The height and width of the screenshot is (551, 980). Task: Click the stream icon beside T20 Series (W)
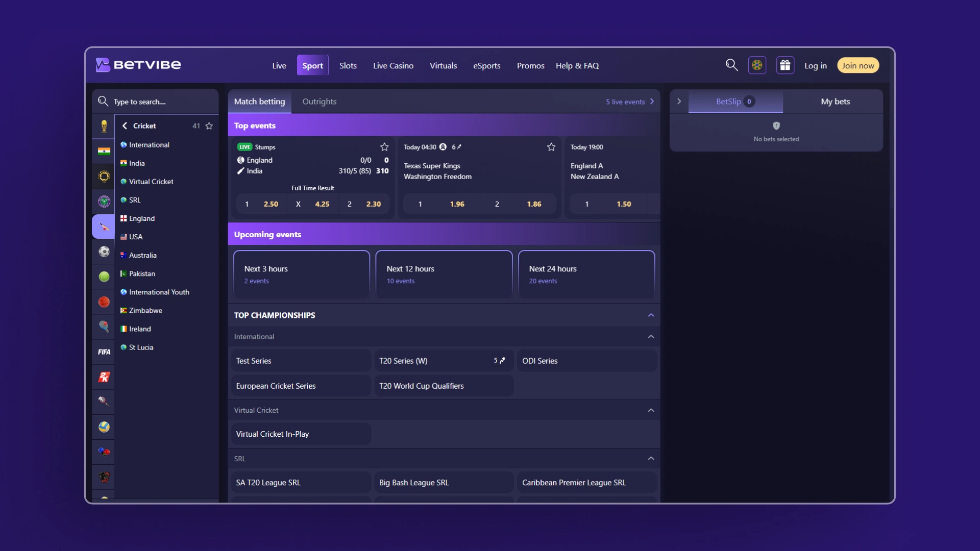click(x=499, y=361)
